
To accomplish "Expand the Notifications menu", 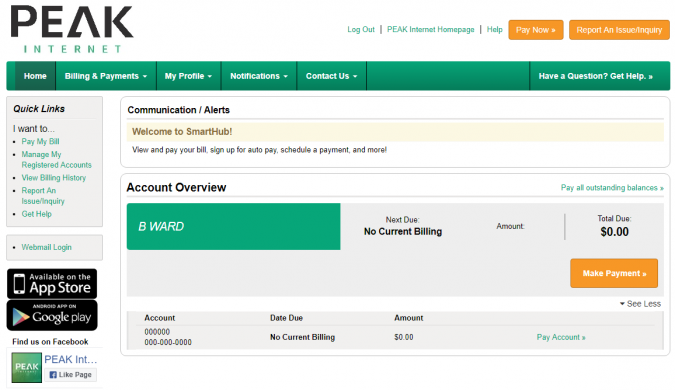I will (259, 76).
